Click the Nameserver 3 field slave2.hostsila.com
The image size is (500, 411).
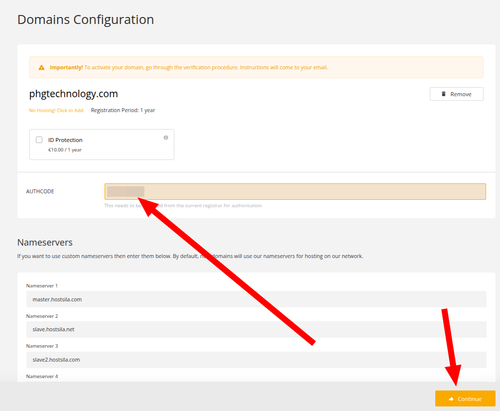coord(256,360)
